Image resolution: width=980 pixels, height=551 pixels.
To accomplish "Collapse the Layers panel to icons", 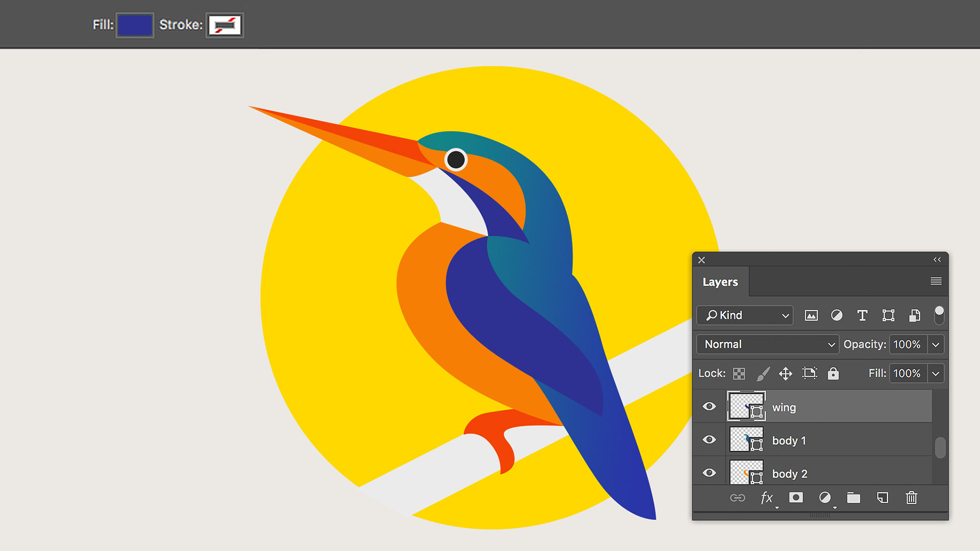I will [937, 260].
